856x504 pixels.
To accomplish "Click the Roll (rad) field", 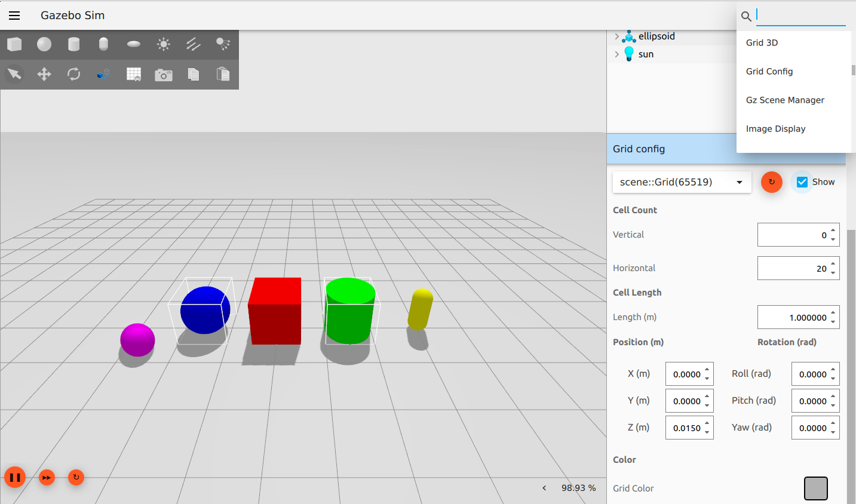I will point(815,374).
